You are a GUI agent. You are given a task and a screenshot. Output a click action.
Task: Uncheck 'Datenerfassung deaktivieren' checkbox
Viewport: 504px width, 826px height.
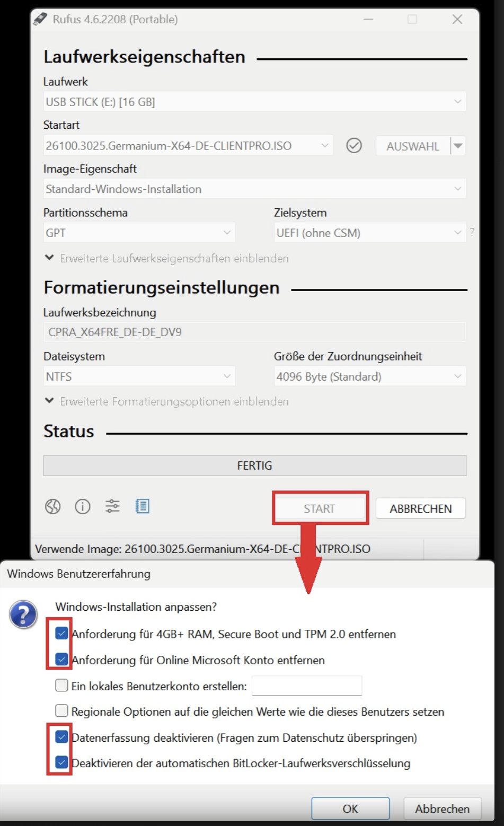click(62, 737)
